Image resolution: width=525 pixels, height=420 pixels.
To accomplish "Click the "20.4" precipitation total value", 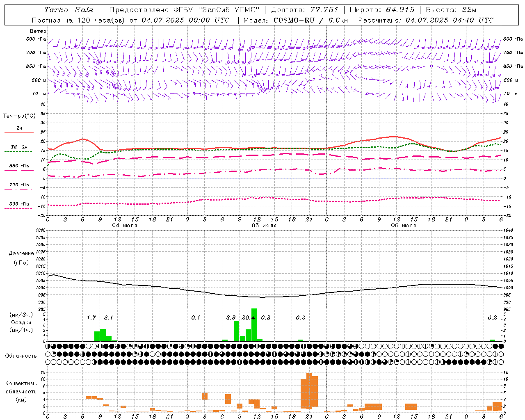I will coord(248,317).
